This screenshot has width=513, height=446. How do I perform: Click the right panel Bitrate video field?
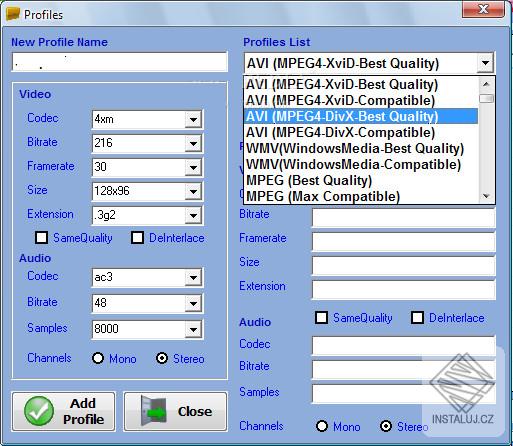click(404, 218)
